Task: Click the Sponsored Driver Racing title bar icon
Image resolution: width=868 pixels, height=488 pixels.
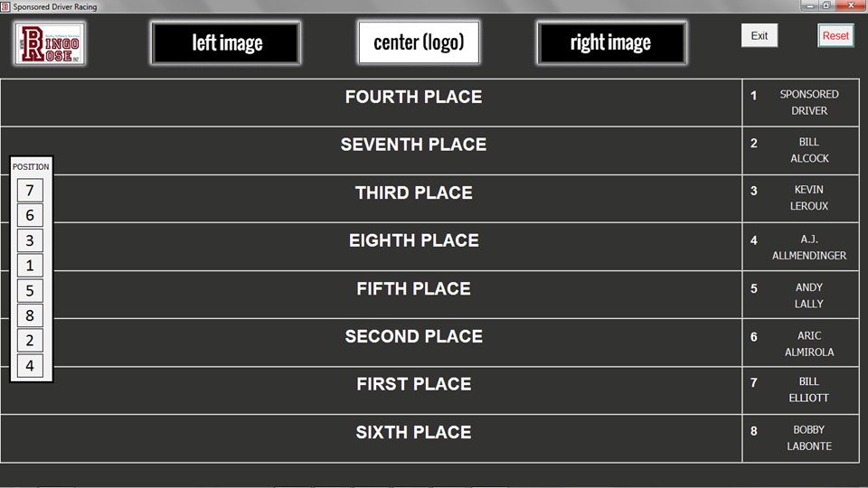Action: (x=5, y=6)
